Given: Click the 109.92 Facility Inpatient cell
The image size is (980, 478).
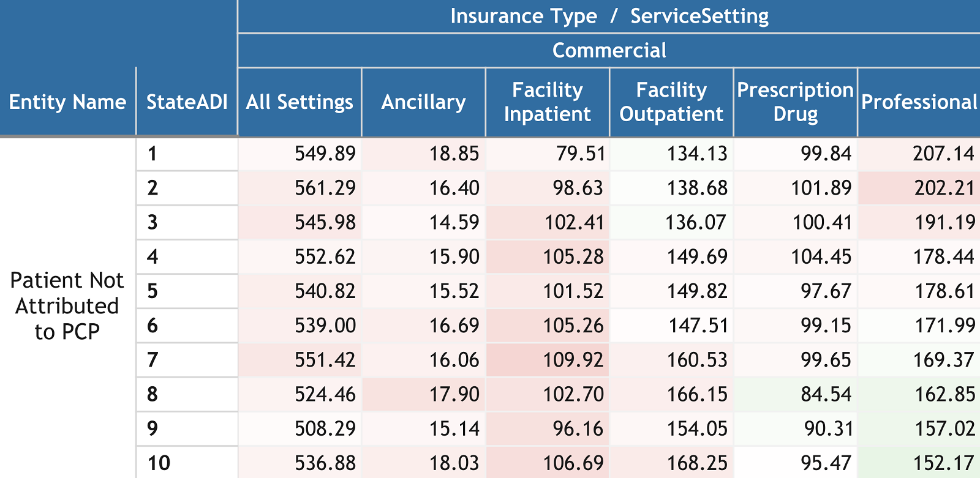Looking at the screenshot, I should point(573,360).
